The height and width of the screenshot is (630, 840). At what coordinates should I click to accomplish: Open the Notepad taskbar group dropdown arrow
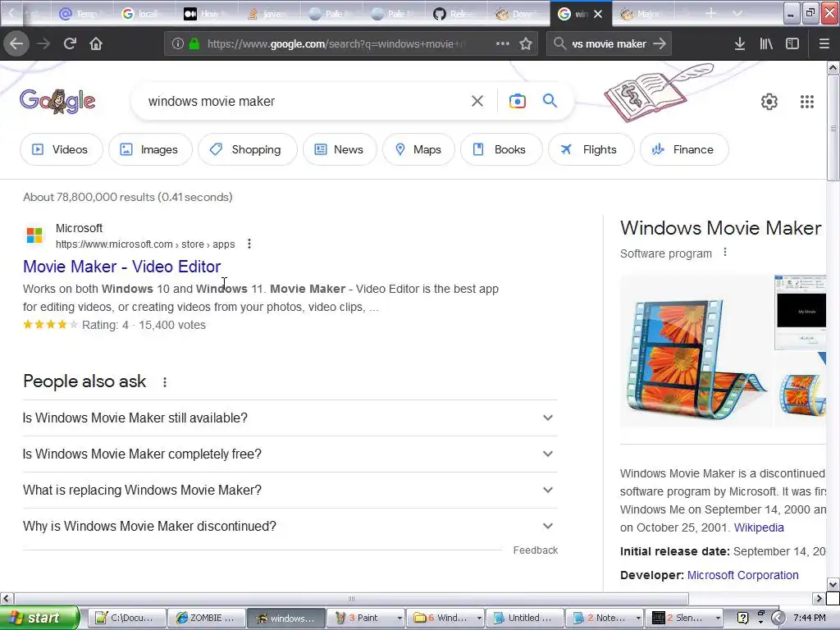(x=638, y=618)
